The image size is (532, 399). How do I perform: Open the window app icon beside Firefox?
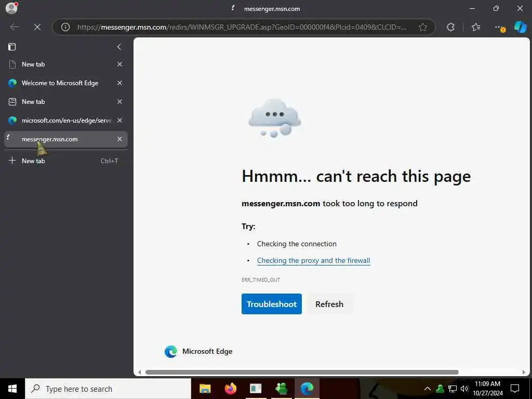click(256, 389)
